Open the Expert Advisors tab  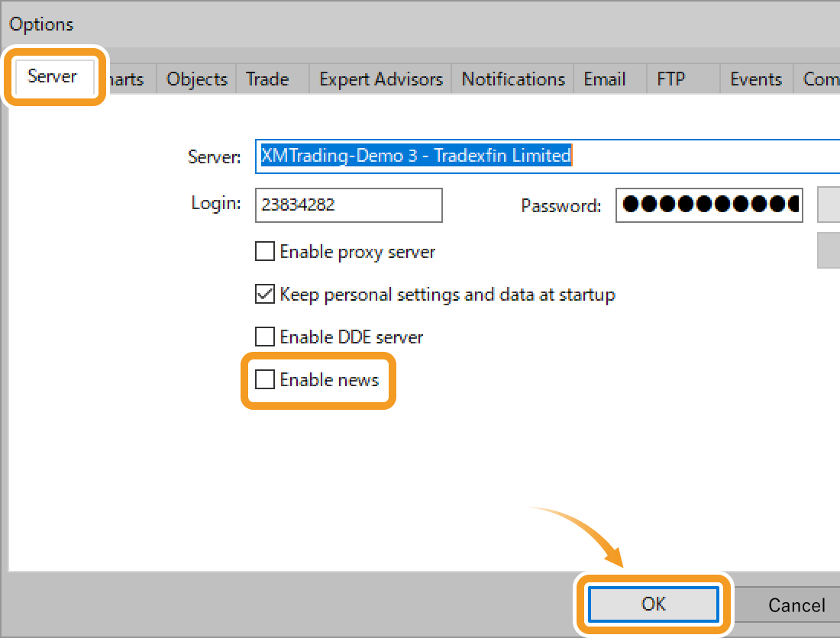click(380, 79)
